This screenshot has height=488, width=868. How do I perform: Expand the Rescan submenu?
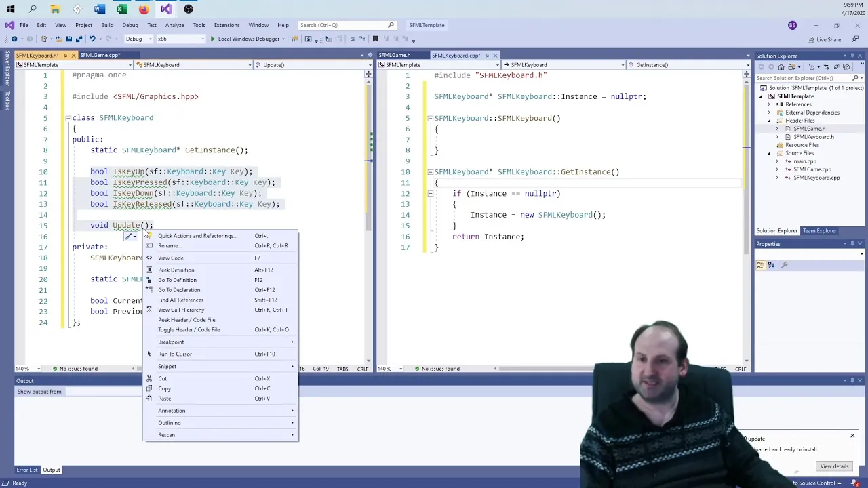[220, 435]
